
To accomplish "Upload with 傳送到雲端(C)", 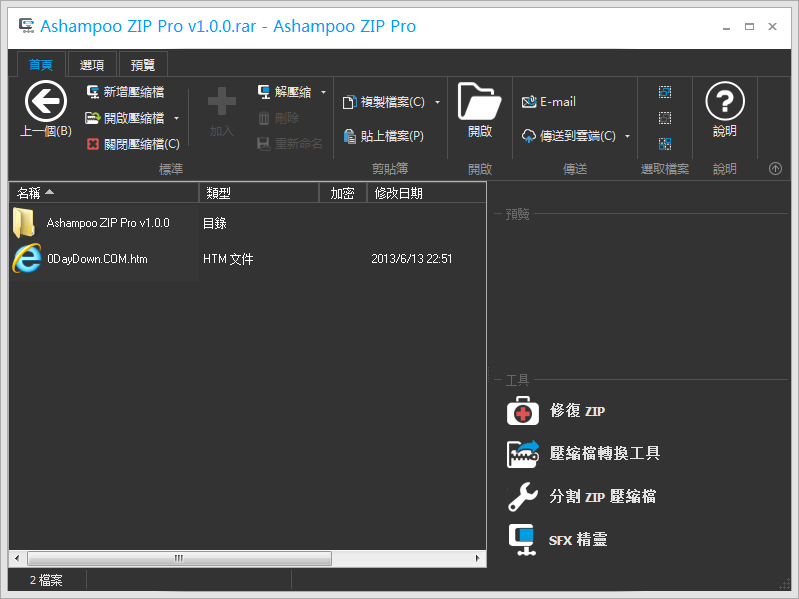I will (x=569, y=136).
